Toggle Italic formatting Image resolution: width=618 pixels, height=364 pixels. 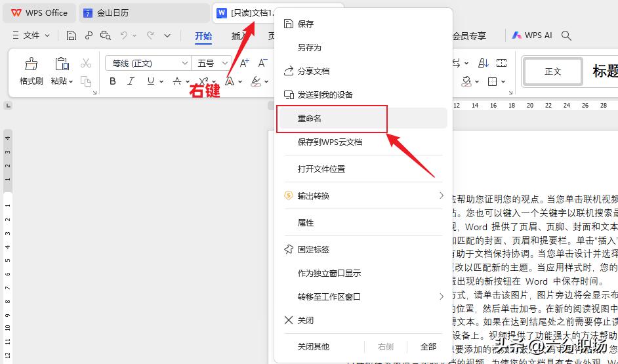click(x=131, y=81)
